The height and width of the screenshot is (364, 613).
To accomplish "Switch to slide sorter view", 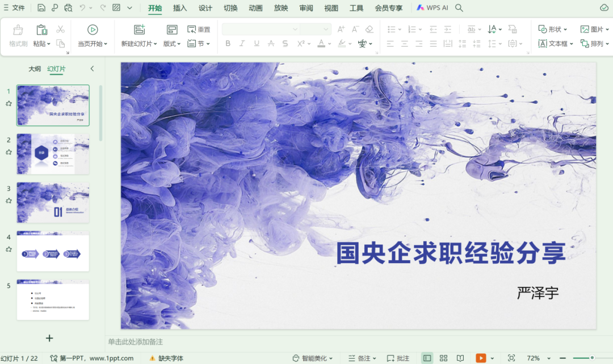I will tap(444, 358).
